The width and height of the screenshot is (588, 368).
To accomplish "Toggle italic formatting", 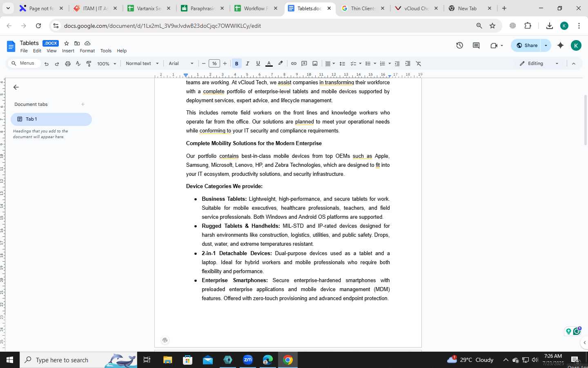I will coord(247,64).
